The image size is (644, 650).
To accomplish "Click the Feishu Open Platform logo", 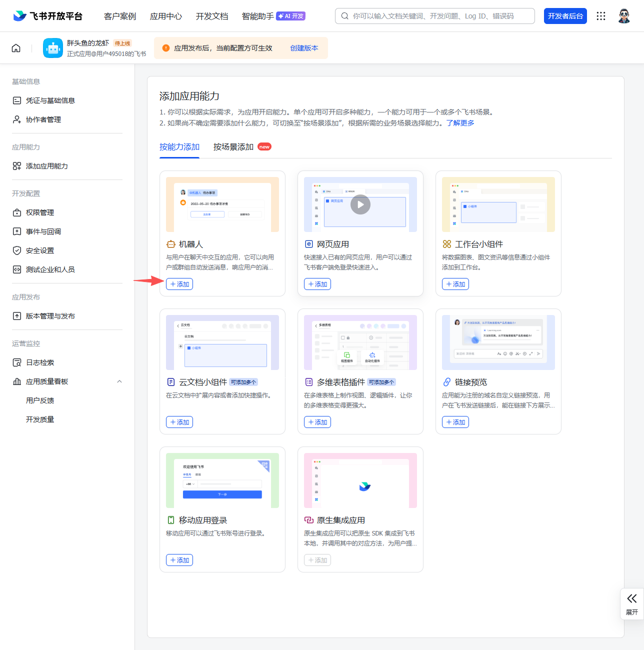I will 48,16.
